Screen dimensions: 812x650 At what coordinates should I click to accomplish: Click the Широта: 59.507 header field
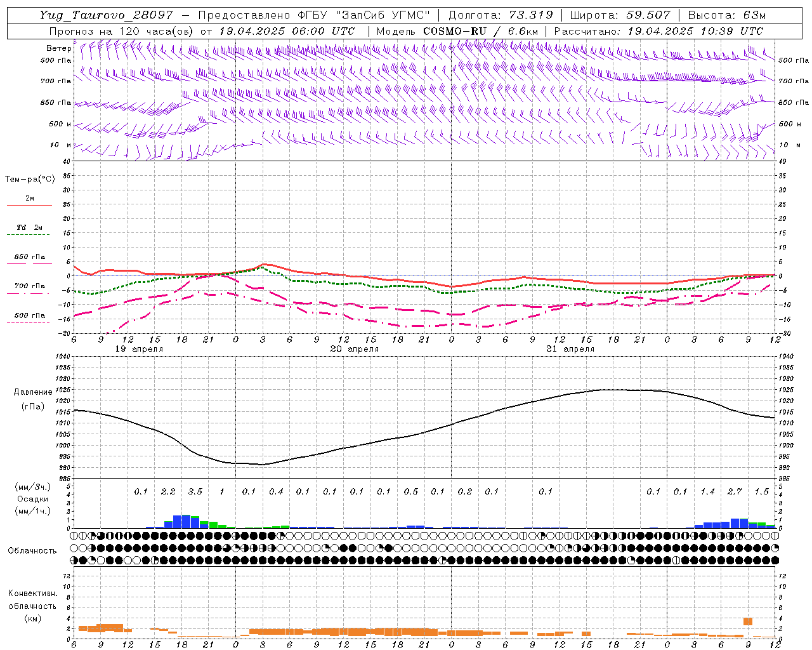click(x=619, y=15)
